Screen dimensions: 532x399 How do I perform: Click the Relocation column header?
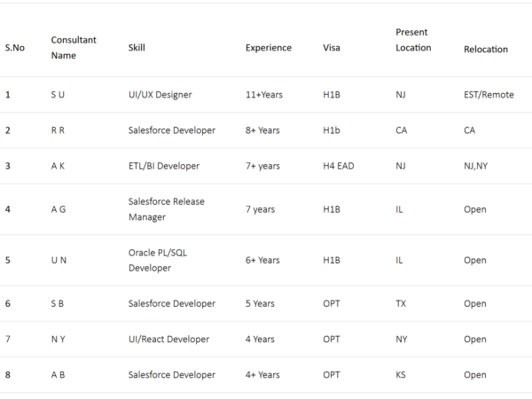tap(486, 50)
